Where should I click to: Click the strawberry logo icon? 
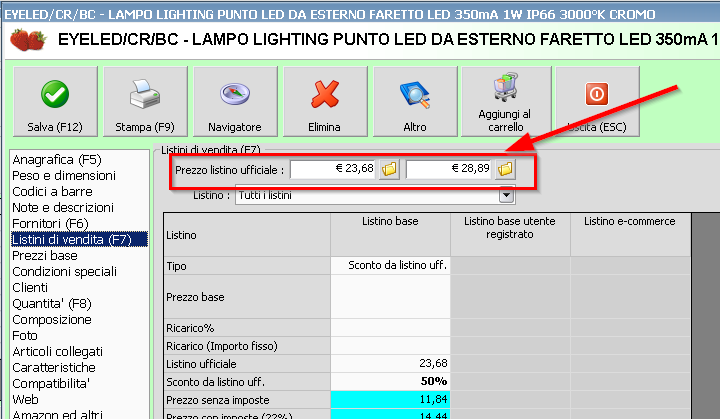(28, 40)
